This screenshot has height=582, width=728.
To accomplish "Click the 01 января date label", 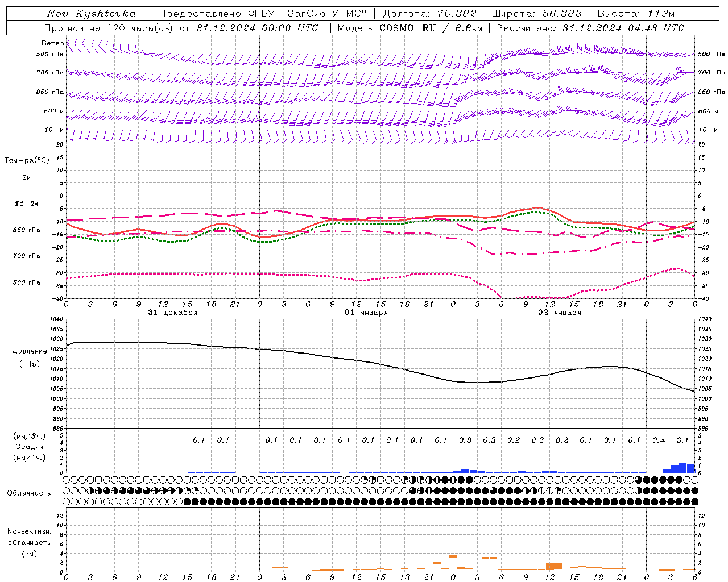I will [366, 313].
